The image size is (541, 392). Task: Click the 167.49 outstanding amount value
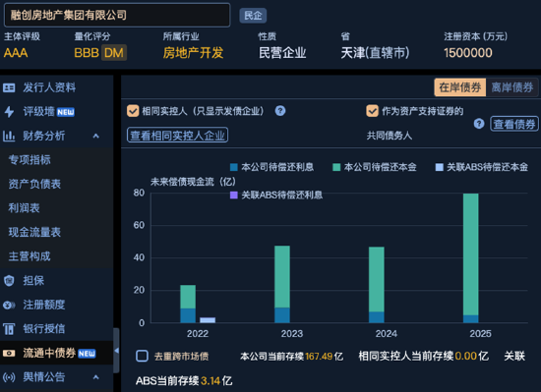318,357
